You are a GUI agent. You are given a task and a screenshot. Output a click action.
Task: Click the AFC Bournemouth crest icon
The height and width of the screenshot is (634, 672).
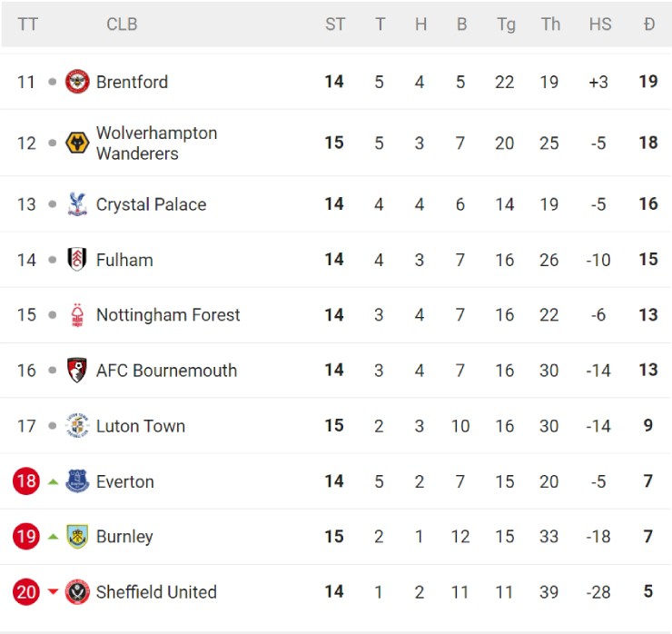click(77, 371)
